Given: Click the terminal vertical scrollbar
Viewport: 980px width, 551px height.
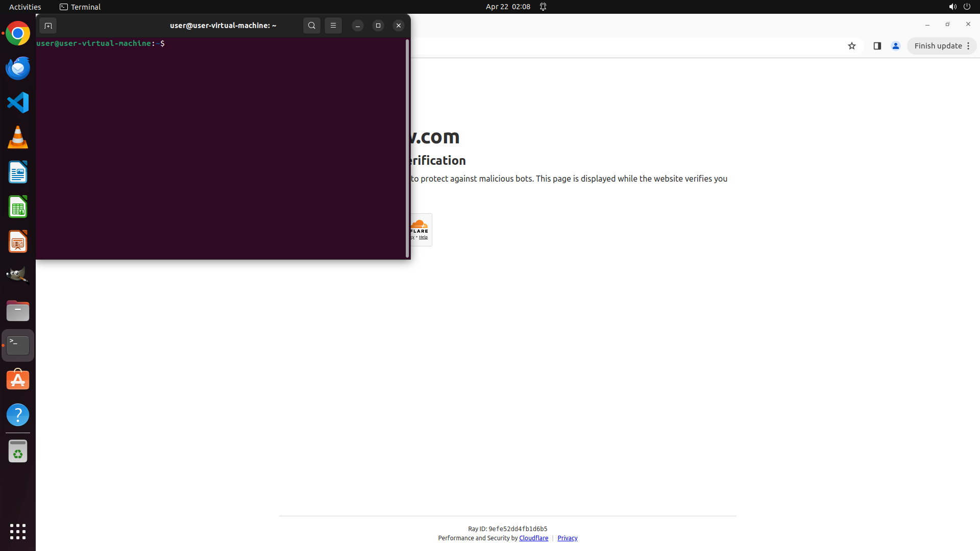Looking at the screenshot, I should pyautogui.click(x=407, y=148).
